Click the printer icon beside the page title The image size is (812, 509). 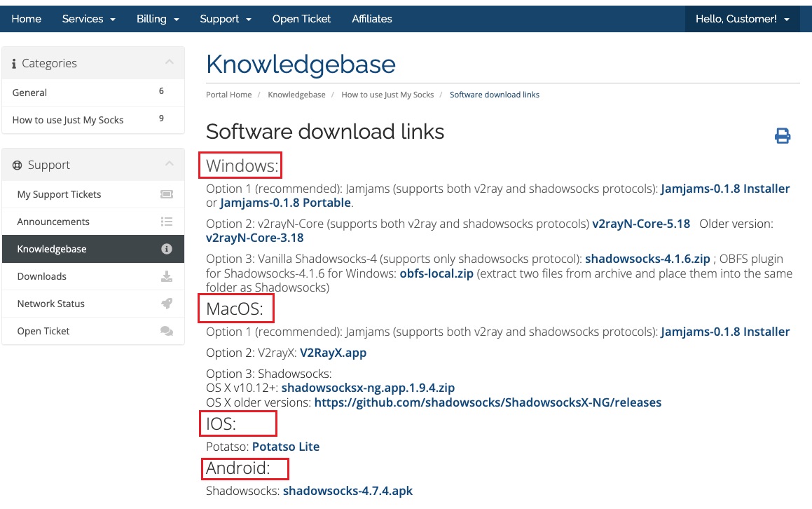[x=782, y=136]
